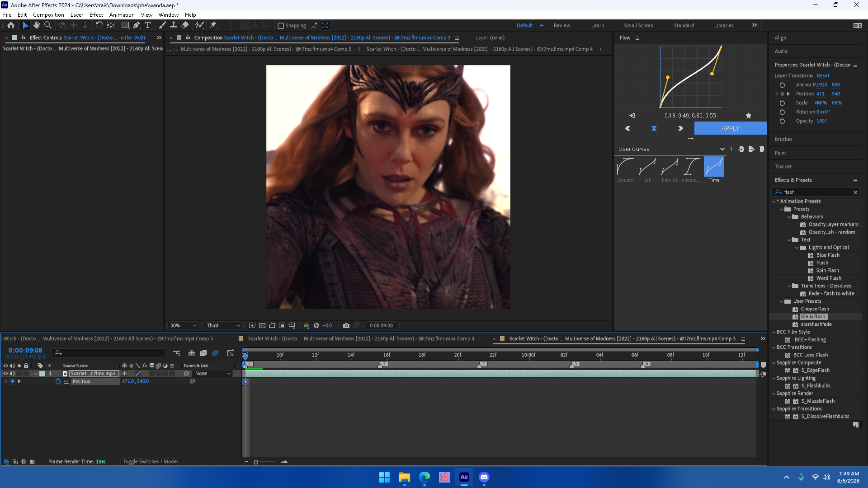Screen dimensions: 868x488
Task: Toggle the Position stopwatch in timeline
Action: (58, 381)
